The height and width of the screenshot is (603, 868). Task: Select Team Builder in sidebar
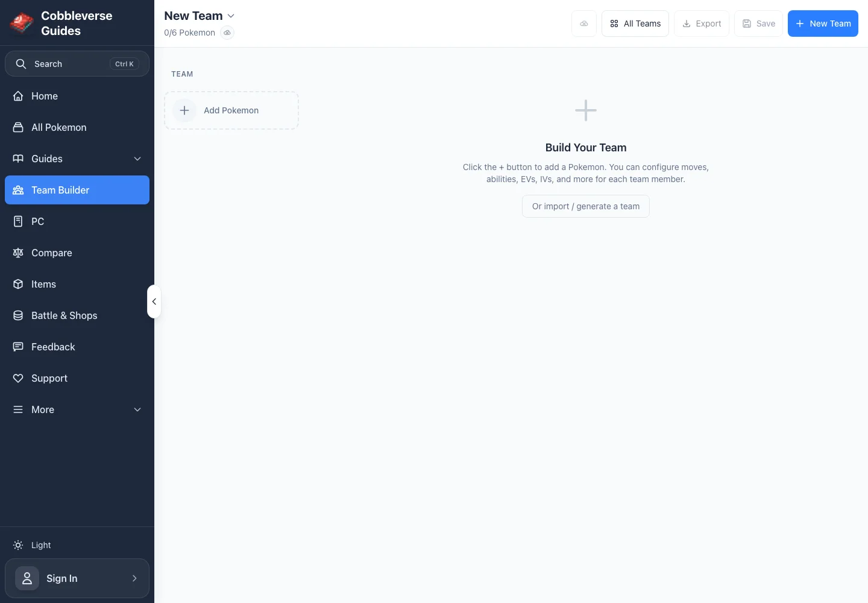(x=77, y=190)
